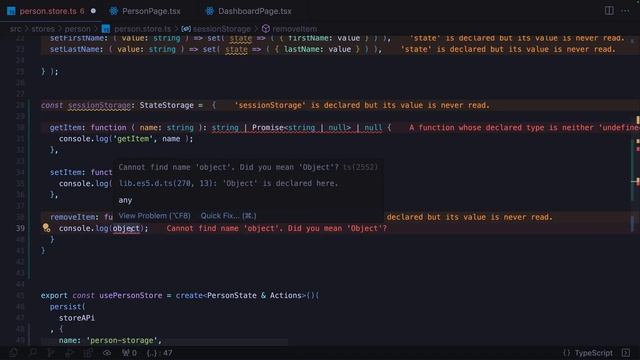Select 'src' in the breadcrumb

click(15, 29)
